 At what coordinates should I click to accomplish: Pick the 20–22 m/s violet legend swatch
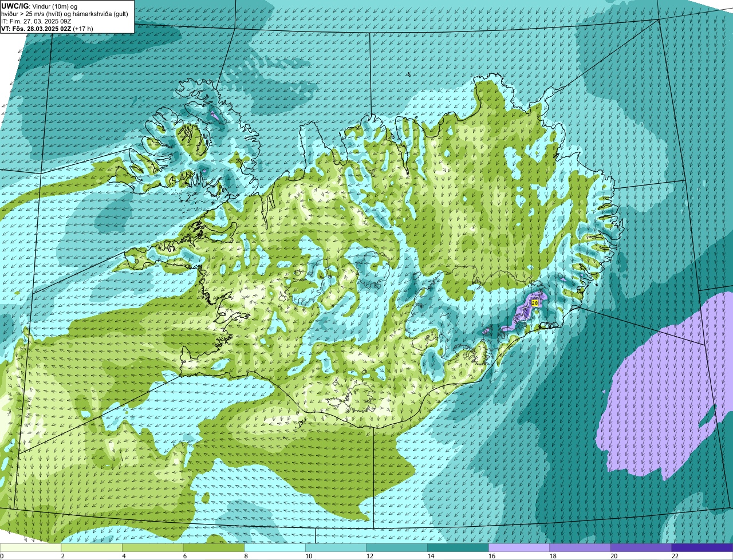641,547
